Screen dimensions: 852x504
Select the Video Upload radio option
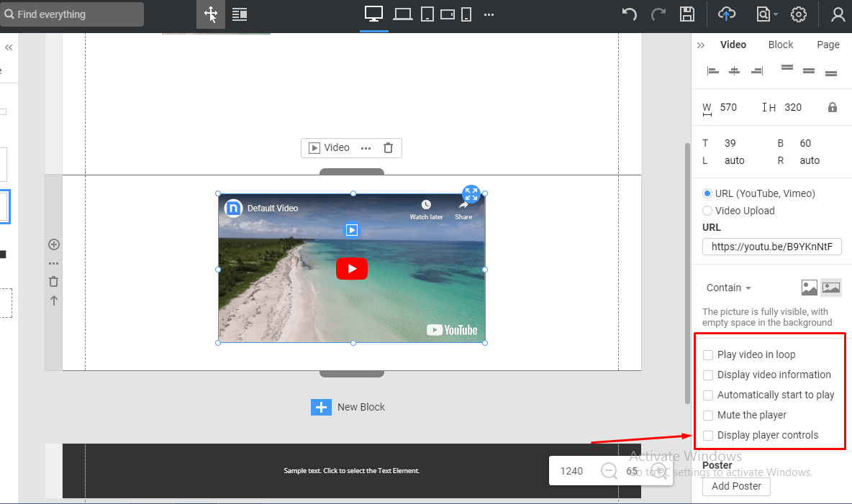[x=707, y=210]
